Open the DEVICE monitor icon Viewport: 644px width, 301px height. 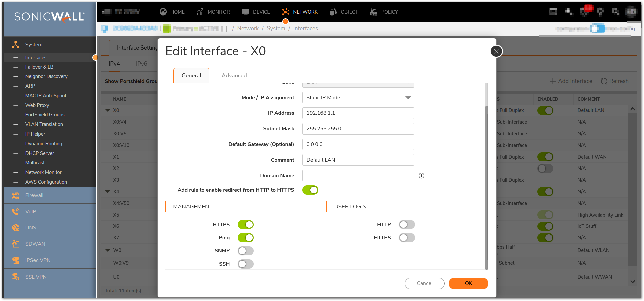coord(246,12)
